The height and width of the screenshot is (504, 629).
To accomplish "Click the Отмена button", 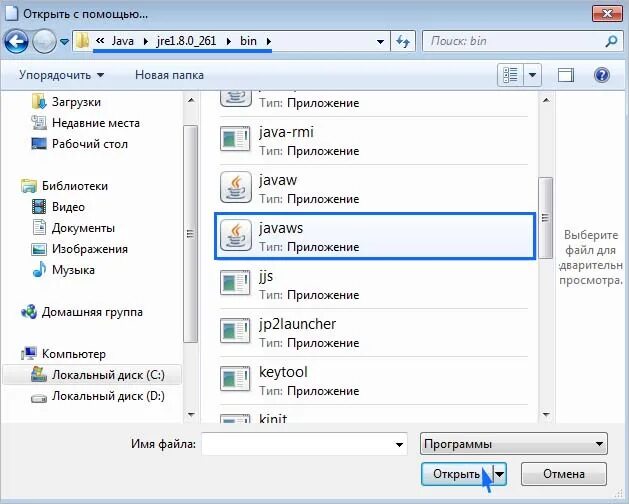I will (564, 474).
